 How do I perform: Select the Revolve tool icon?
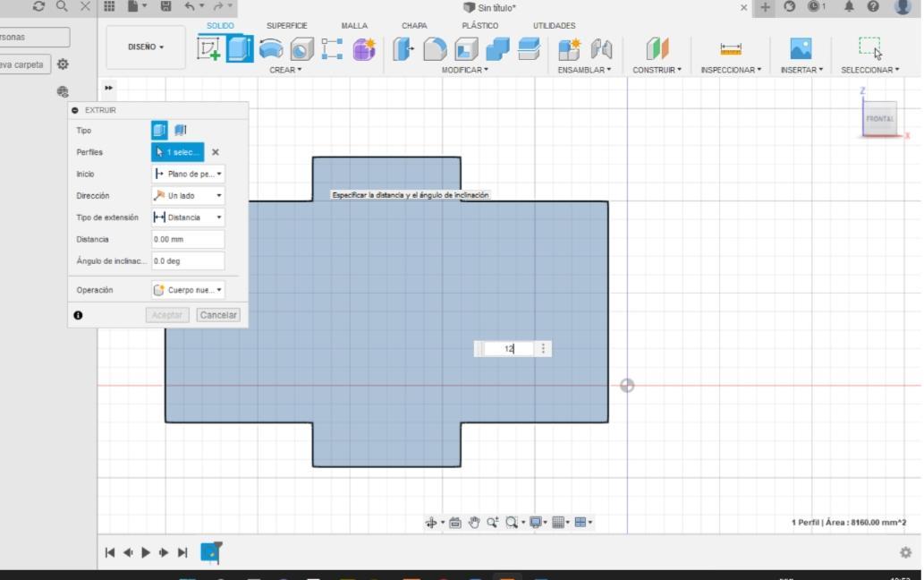271,49
